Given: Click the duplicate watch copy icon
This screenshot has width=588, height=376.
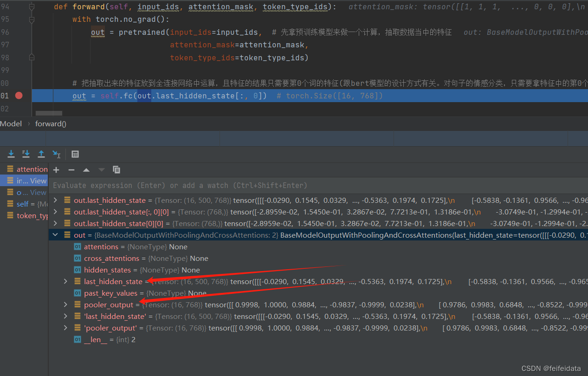Looking at the screenshot, I should click(116, 170).
